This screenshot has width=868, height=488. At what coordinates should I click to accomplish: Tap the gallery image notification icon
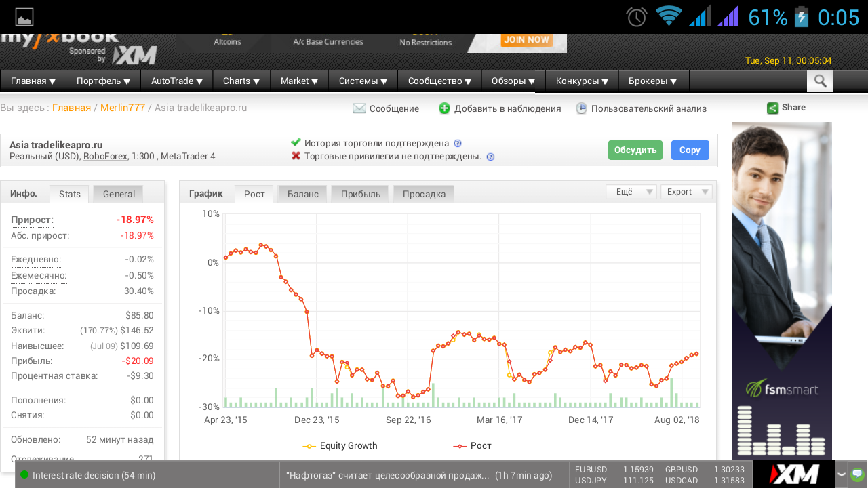(x=24, y=17)
